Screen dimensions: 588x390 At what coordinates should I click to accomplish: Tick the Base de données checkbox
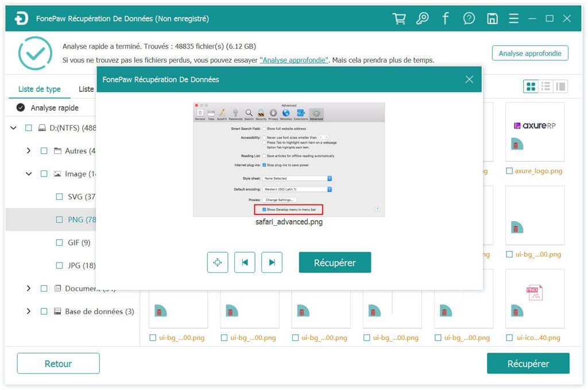click(x=44, y=311)
